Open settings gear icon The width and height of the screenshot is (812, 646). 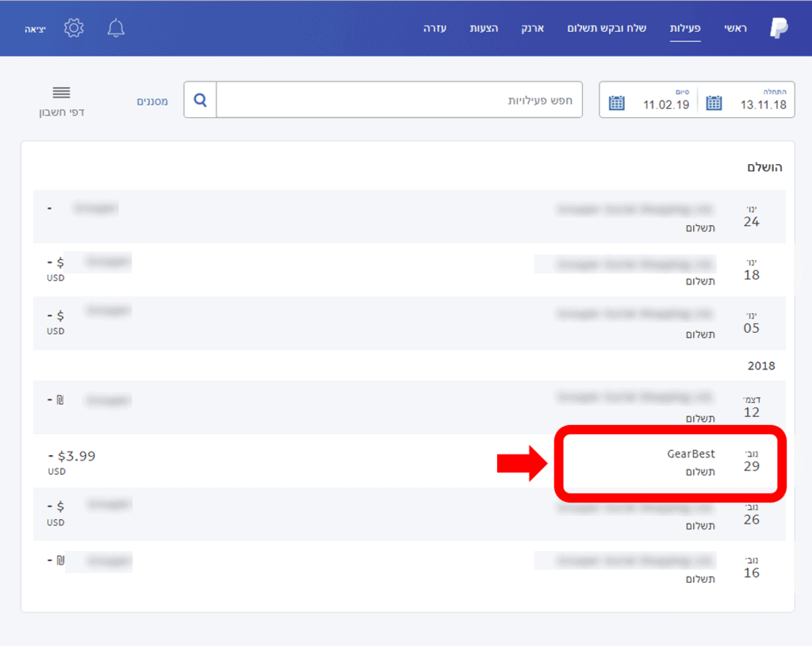pyautogui.click(x=74, y=29)
